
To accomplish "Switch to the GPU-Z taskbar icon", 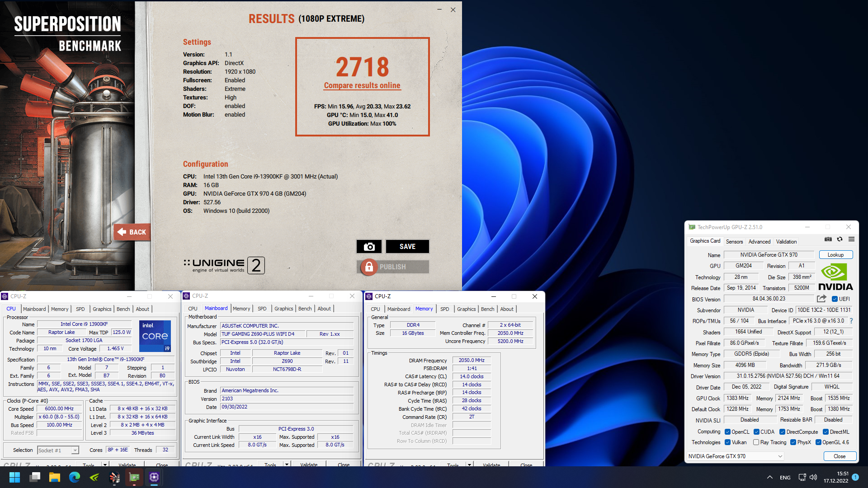I will point(134,477).
